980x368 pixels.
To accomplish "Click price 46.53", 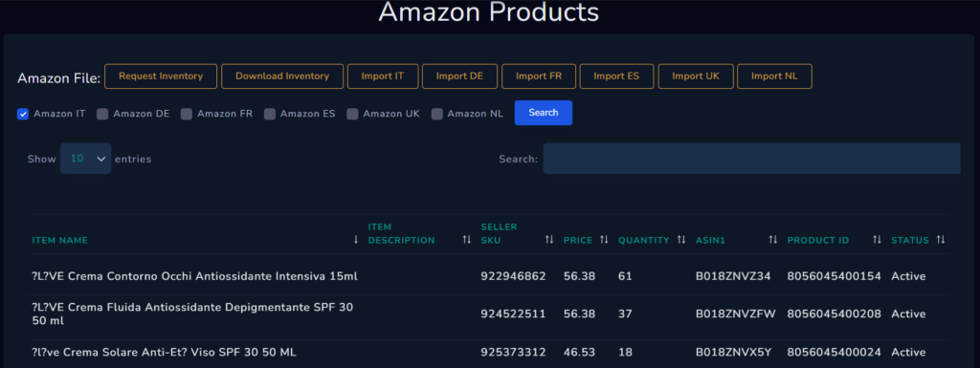I will [x=579, y=353].
